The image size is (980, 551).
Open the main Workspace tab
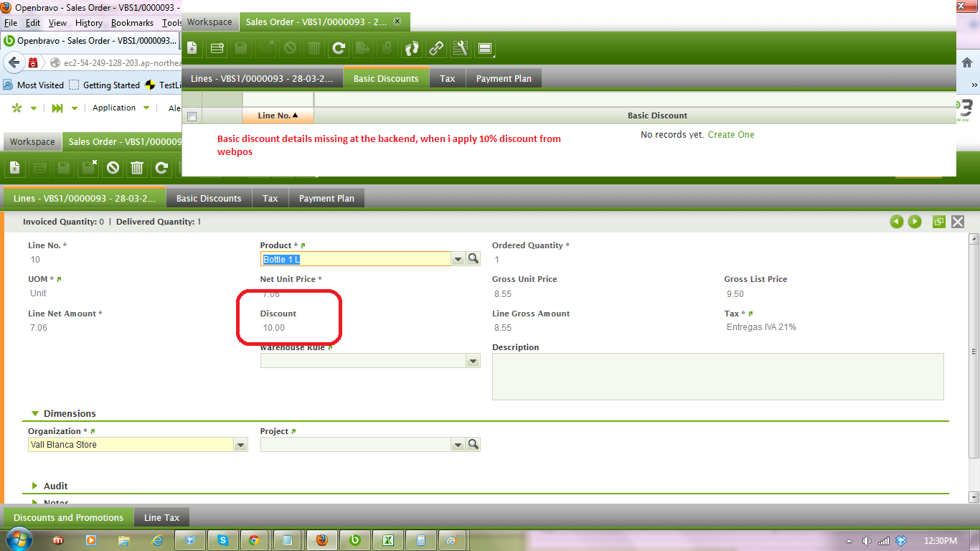32,141
